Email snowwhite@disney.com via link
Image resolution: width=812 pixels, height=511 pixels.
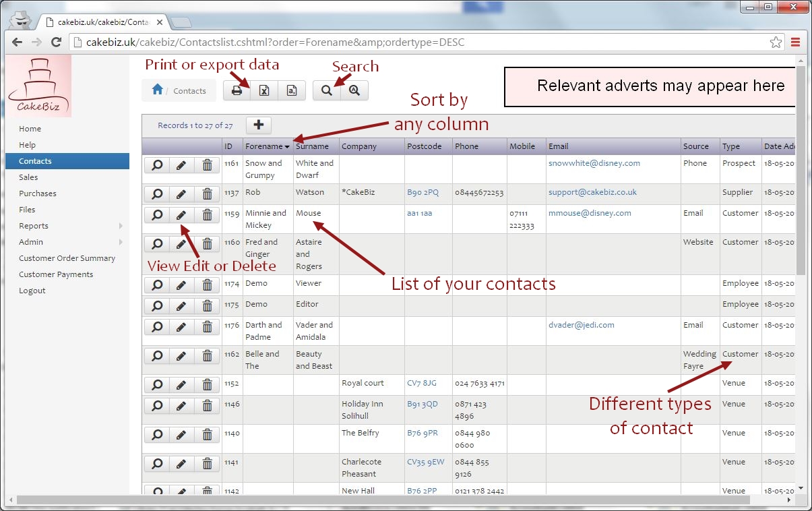pyautogui.click(x=594, y=162)
